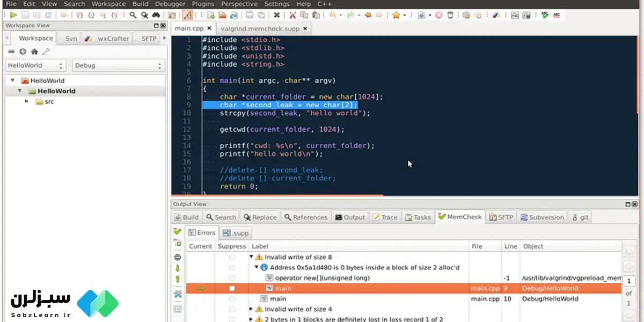Tick suppress checkbox on 'operator new[]' row
Image resolution: width=644 pixels, height=322 pixels.
pos(232,278)
